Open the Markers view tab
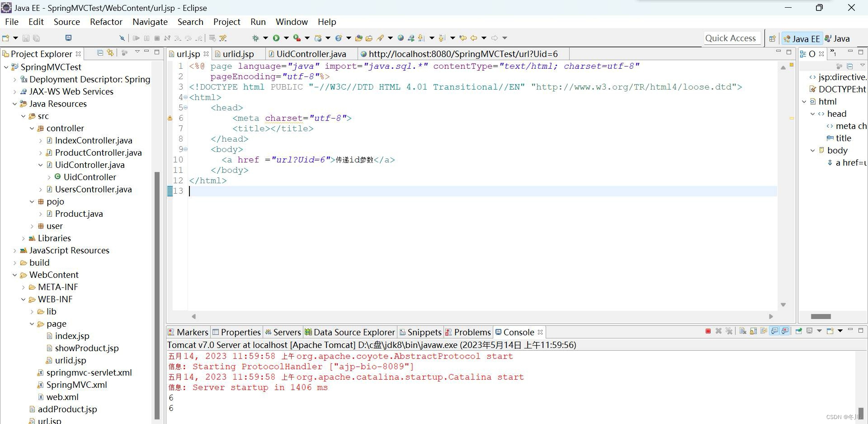Viewport: 868px width, 424px height. (x=188, y=332)
